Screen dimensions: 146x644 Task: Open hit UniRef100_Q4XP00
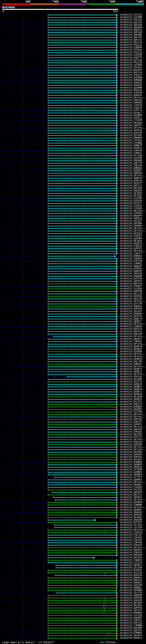pos(131,636)
